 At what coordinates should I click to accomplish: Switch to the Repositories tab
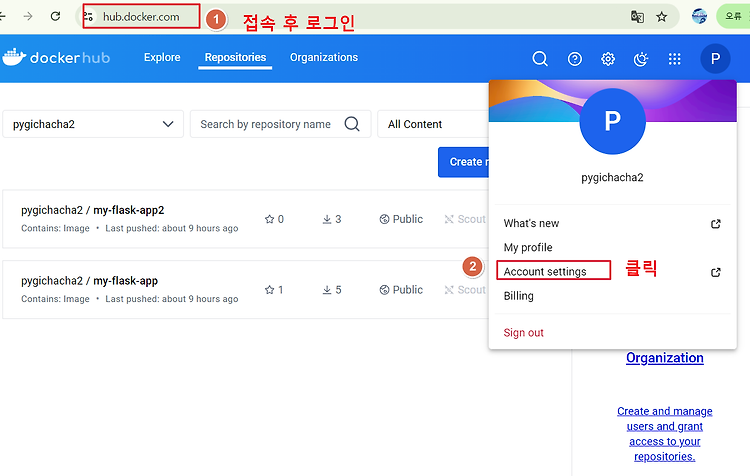(235, 57)
